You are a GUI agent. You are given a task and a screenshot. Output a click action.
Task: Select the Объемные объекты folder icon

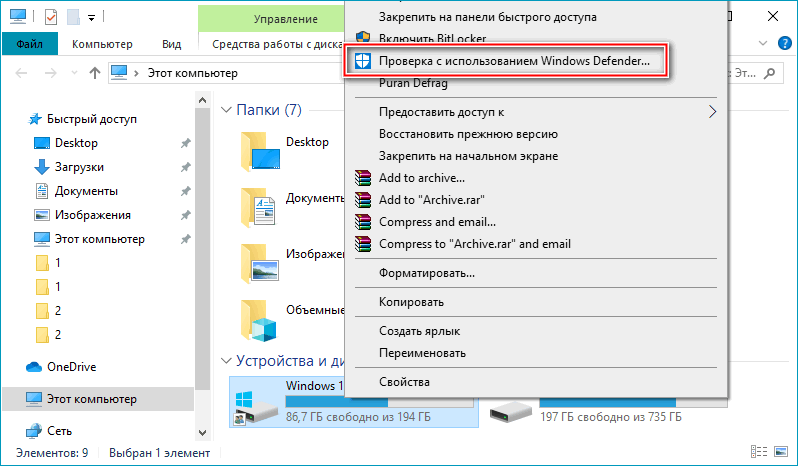coord(260,320)
